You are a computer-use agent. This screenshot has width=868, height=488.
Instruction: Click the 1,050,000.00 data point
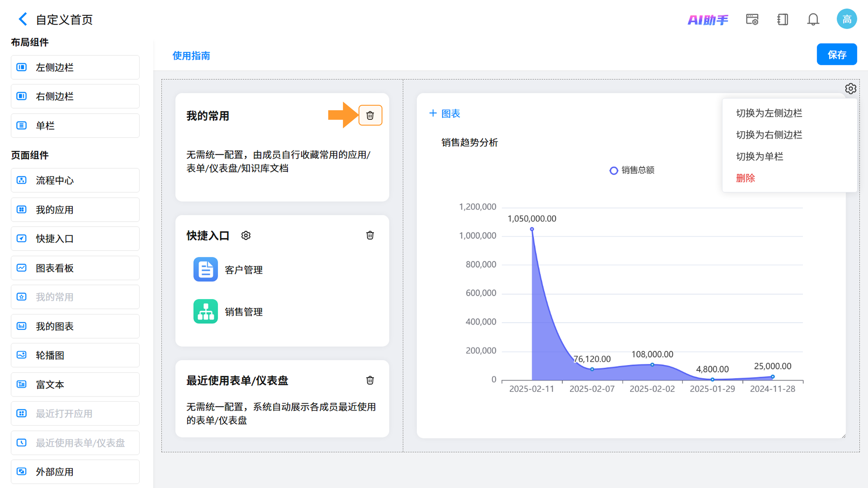tap(532, 229)
